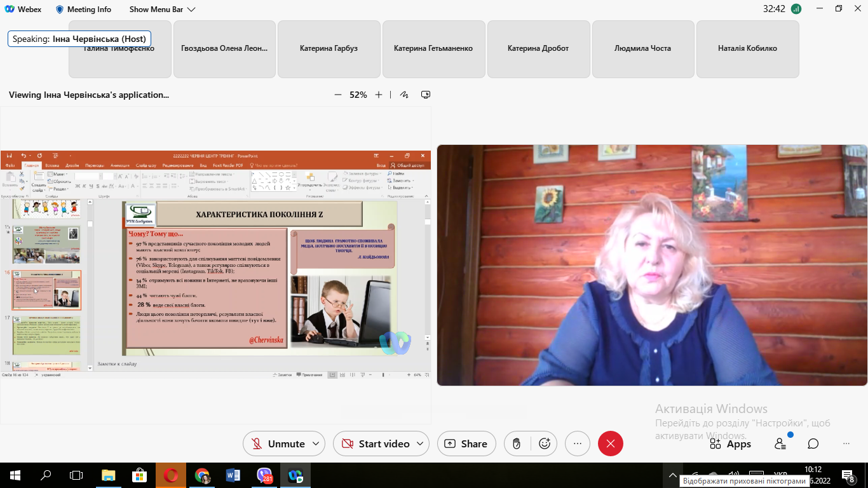Open the Apps panel

(x=730, y=444)
